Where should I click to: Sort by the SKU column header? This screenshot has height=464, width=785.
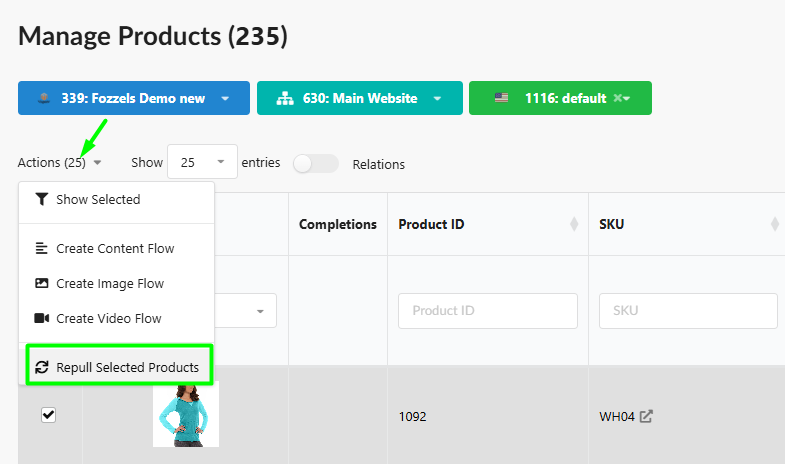point(688,224)
